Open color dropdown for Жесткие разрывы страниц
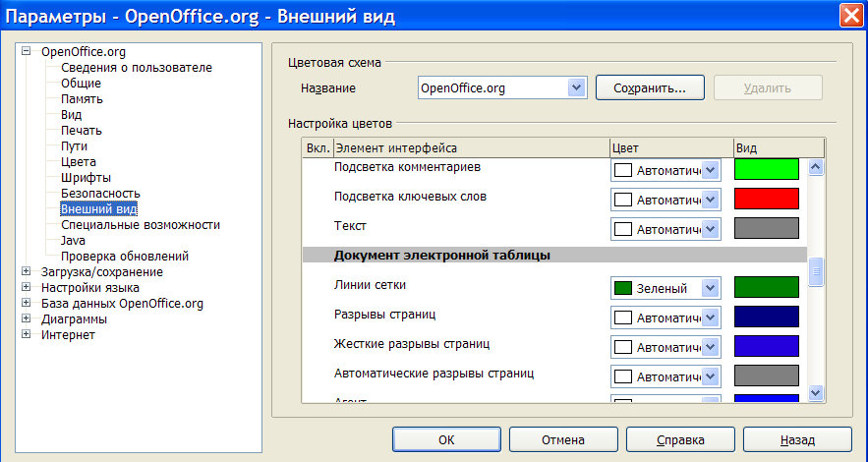 [711, 347]
